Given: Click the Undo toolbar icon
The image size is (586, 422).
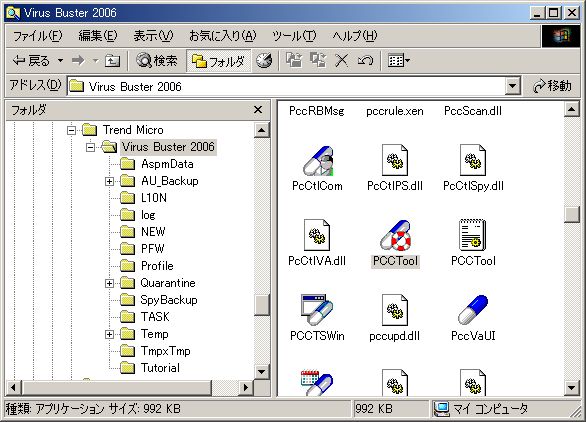Looking at the screenshot, I should pyautogui.click(x=365, y=60).
